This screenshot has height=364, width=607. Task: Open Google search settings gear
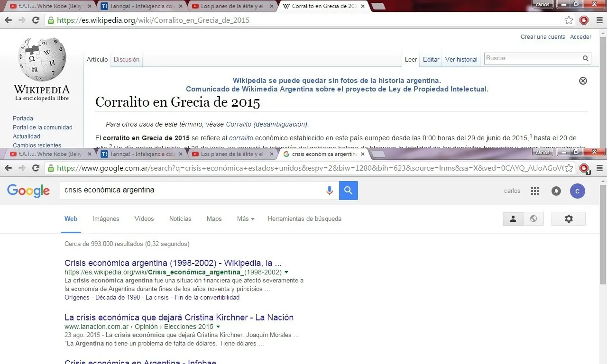(x=569, y=218)
